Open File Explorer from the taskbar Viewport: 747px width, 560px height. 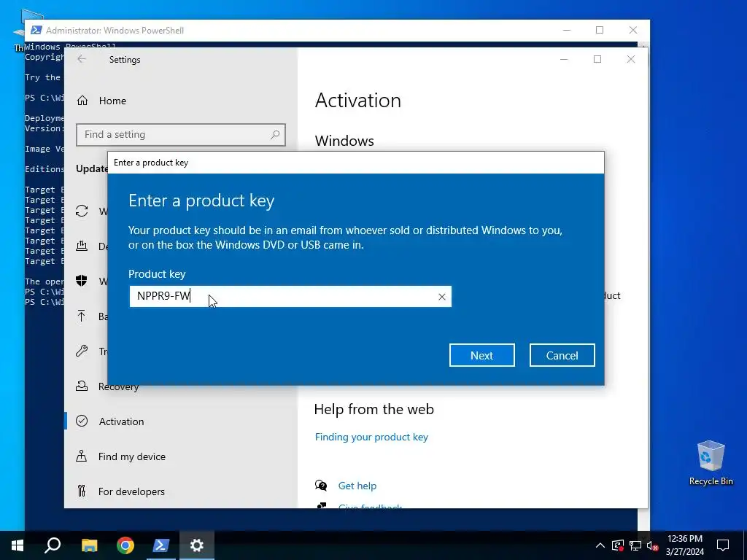pos(89,545)
